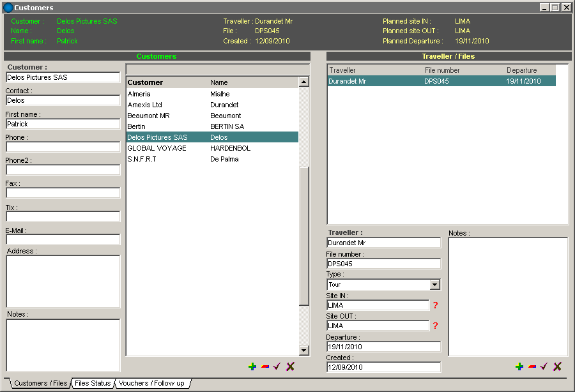This screenshot has width=575, height=392.
Task: Delete traveller file using red minus
Action: click(532, 366)
